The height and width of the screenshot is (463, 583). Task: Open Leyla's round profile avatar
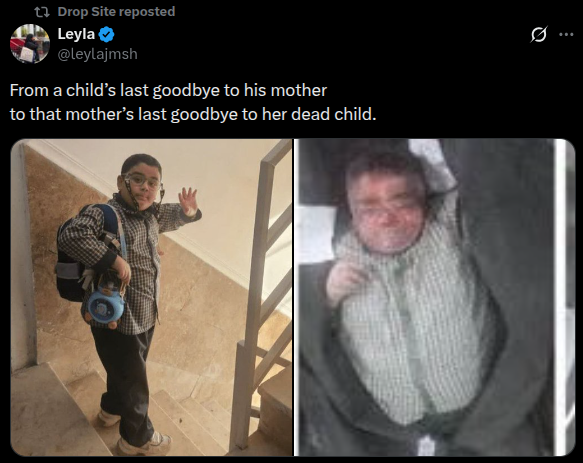coord(30,44)
